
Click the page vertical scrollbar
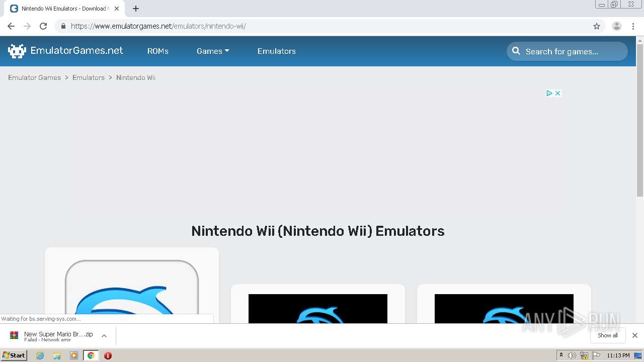(x=640, y=121)
